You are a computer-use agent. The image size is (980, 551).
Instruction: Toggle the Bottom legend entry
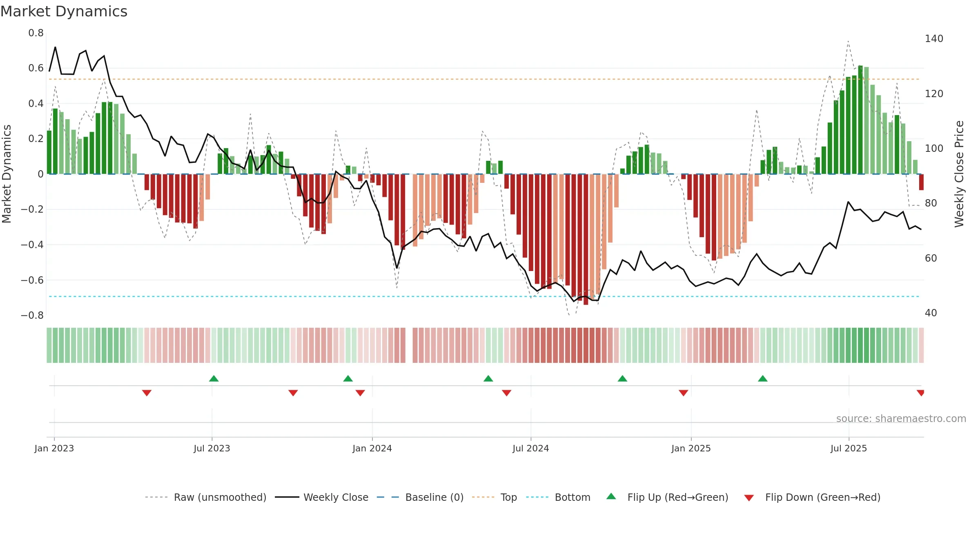point(558,497)
